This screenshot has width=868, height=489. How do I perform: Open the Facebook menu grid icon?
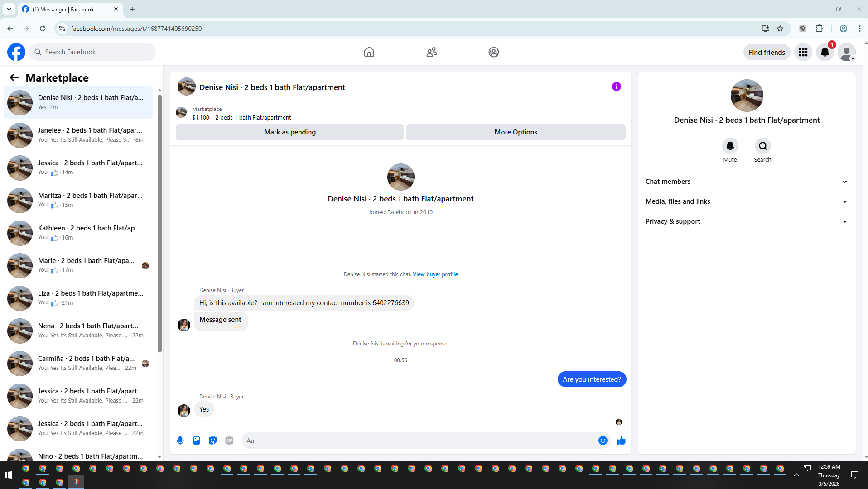803,52
